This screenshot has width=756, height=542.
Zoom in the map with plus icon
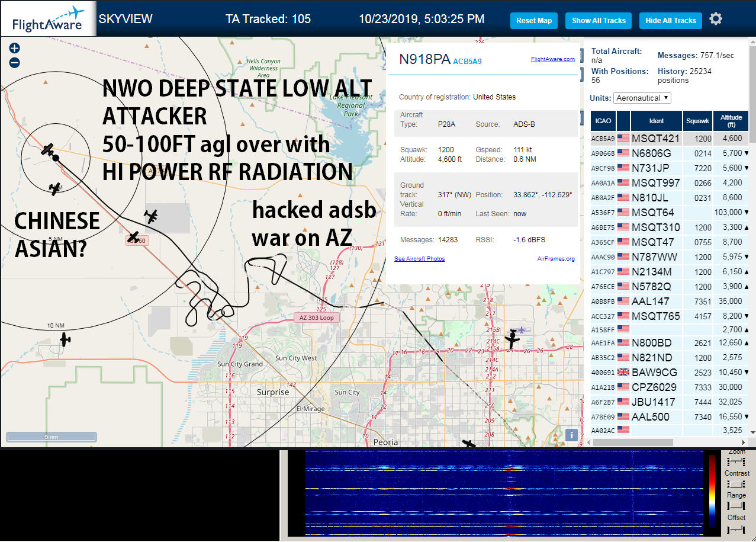coord(14,48)
